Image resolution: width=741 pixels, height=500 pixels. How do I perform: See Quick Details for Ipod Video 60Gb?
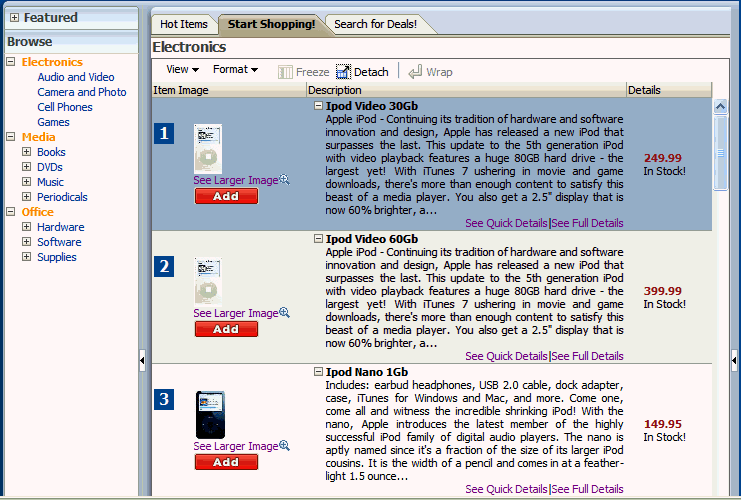pyautogui.click(x=506, y=356)
